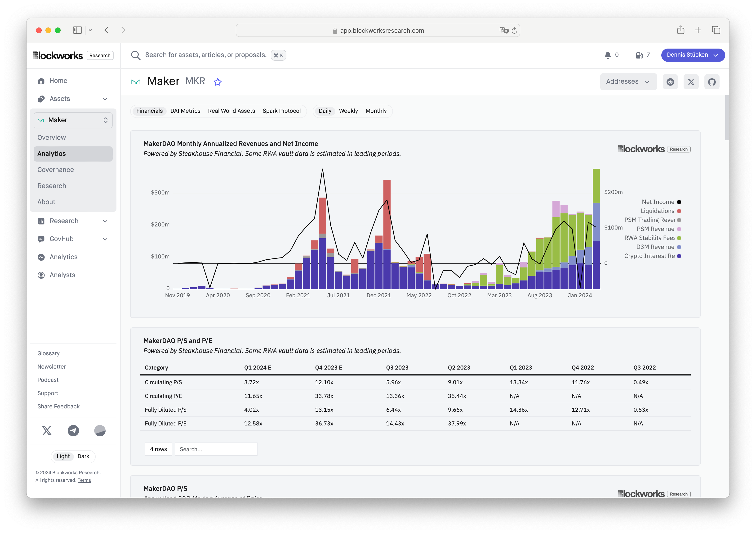Select Weekly interval
The width and height of the screenshot is (756, 533).
348,111
